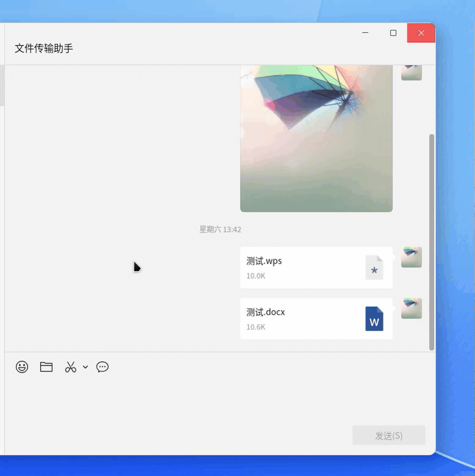Click the 10.6K file size label
The image size is (475, 476).
click(x=256, y=327)
